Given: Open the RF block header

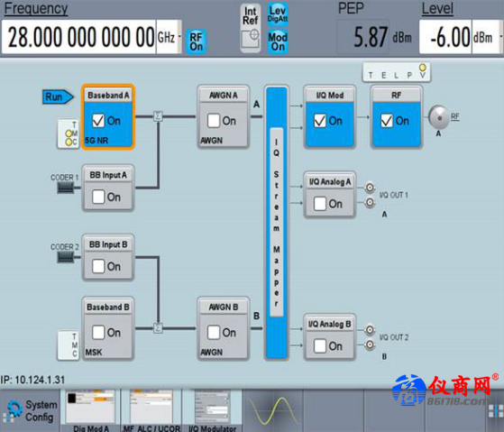Looking at the screenshot, I should [397, 95].
